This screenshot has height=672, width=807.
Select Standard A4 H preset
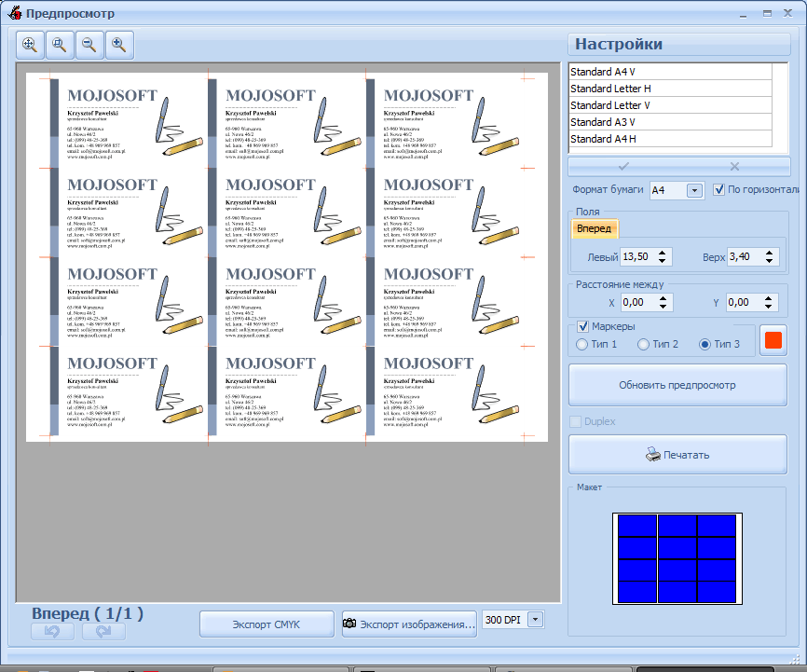670,139
